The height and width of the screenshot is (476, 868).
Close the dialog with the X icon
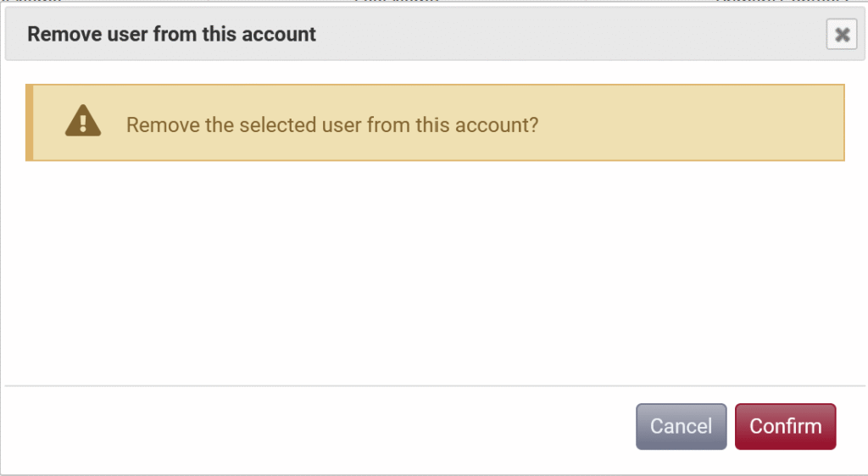(x=842, y=35)
